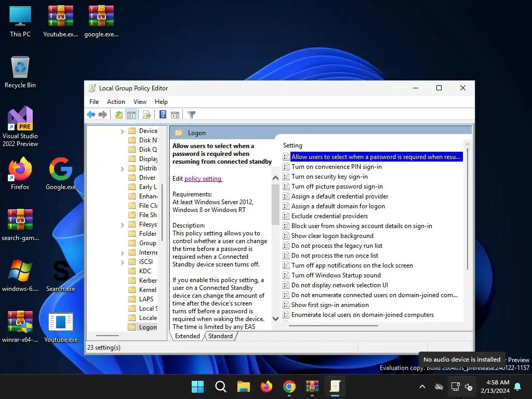This screenshot has width=532, height=399.
Task: Select the Kernel folder in tree
Action: coord(142,290)
